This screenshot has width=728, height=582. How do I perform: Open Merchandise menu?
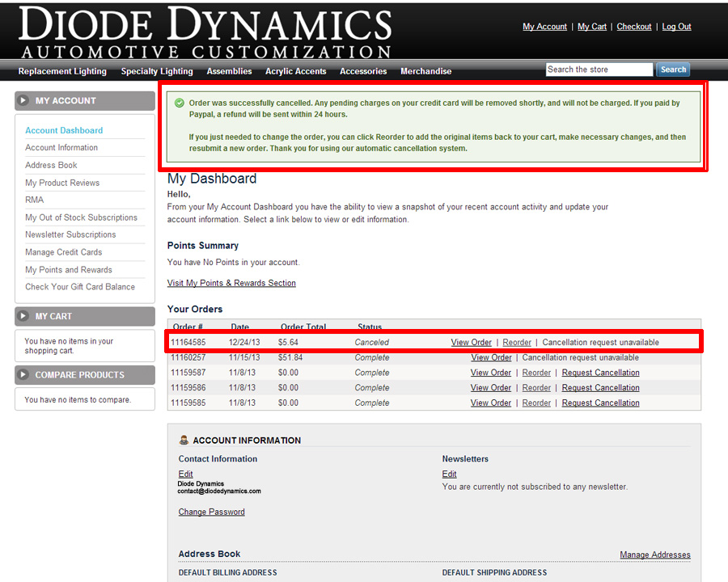[425, 71]
